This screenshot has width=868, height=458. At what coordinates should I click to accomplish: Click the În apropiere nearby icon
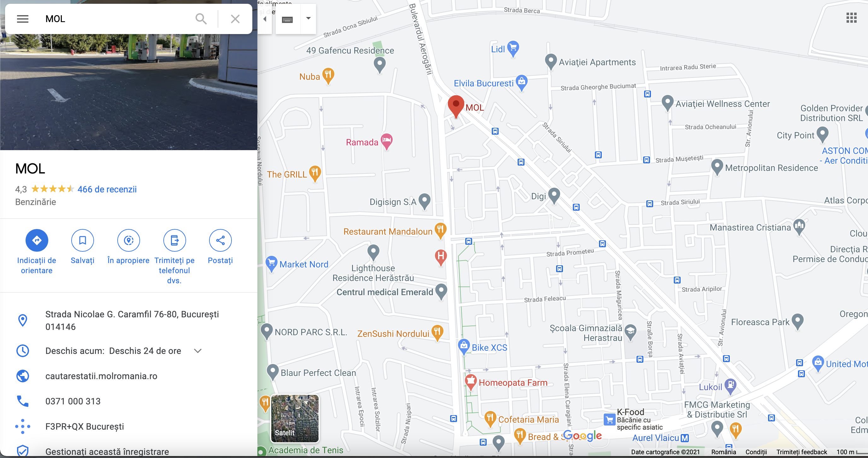(x=128, y=240)
